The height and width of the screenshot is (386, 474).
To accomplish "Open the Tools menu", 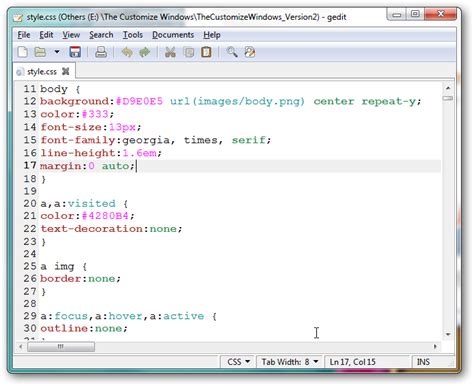I will coord(133,35).
